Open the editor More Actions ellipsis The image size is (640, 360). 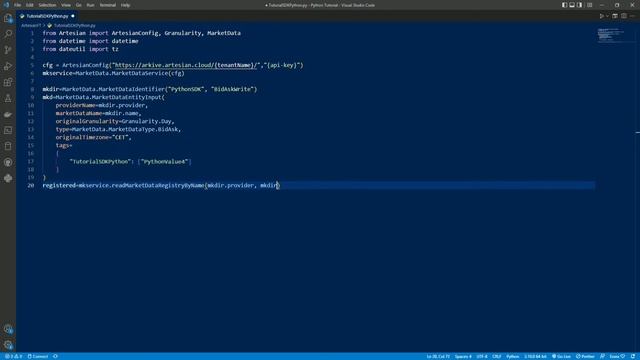tap(632, 16)
